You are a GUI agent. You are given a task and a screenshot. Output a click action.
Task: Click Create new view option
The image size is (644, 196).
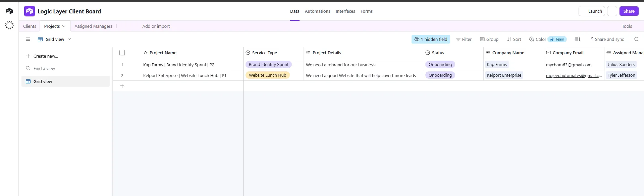point(42,56)
